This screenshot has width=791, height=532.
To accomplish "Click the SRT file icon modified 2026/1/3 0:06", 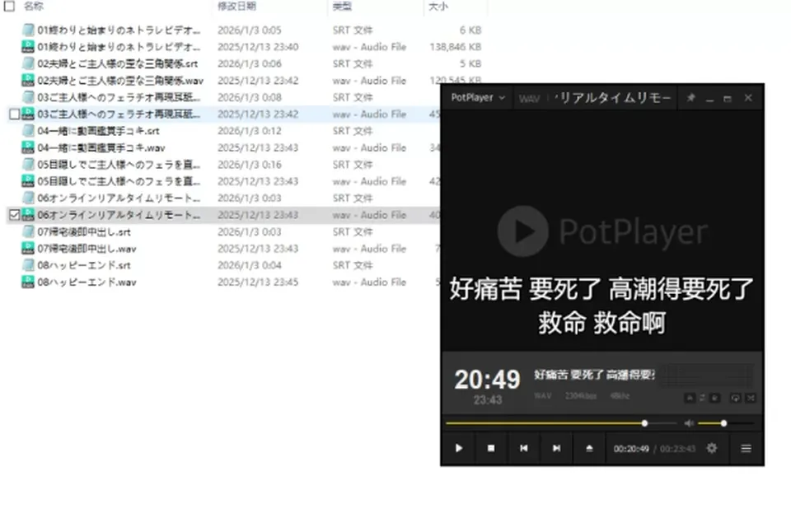I will coord(28,63).
